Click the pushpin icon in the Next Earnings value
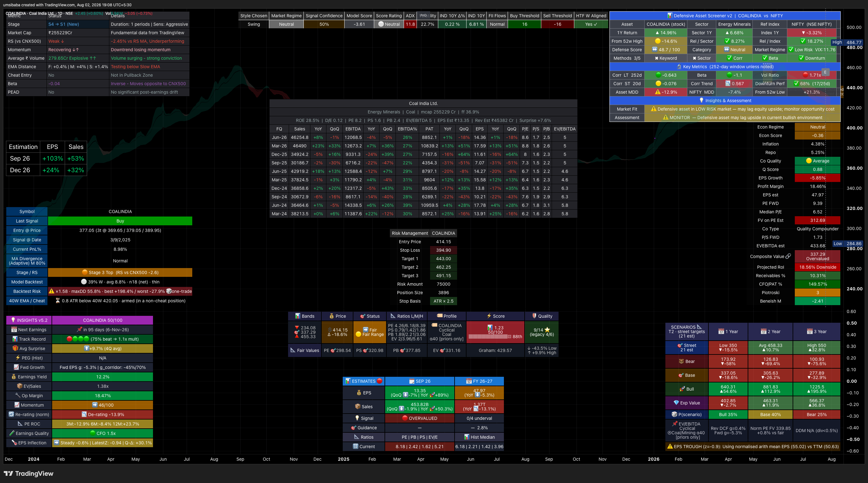This screenshot has height=483, width=868. pyautogui.click(x=79, y=329)
